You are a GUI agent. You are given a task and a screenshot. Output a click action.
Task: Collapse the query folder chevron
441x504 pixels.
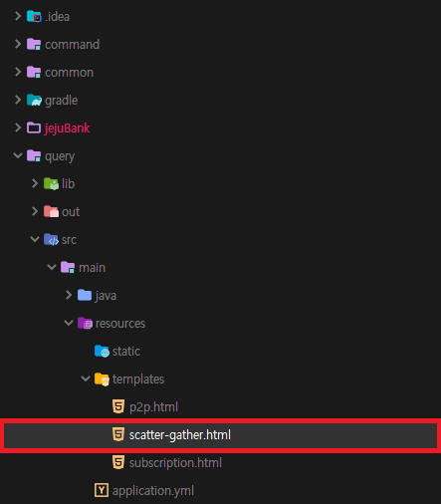pyautogui.click(x=18, y=155)
